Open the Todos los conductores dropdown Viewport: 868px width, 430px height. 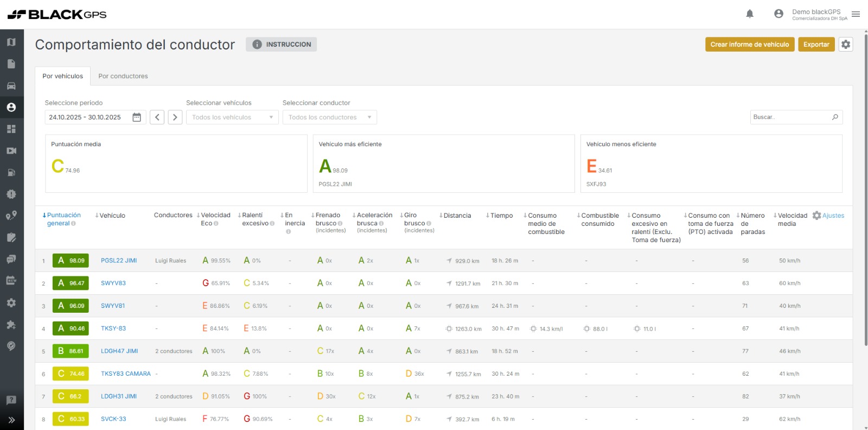329,117
